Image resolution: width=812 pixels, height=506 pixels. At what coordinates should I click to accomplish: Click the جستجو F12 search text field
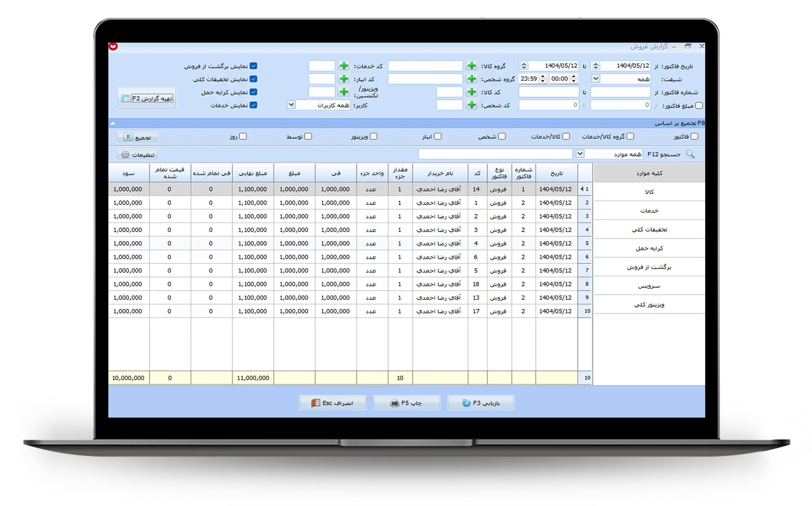pos(495,154)
